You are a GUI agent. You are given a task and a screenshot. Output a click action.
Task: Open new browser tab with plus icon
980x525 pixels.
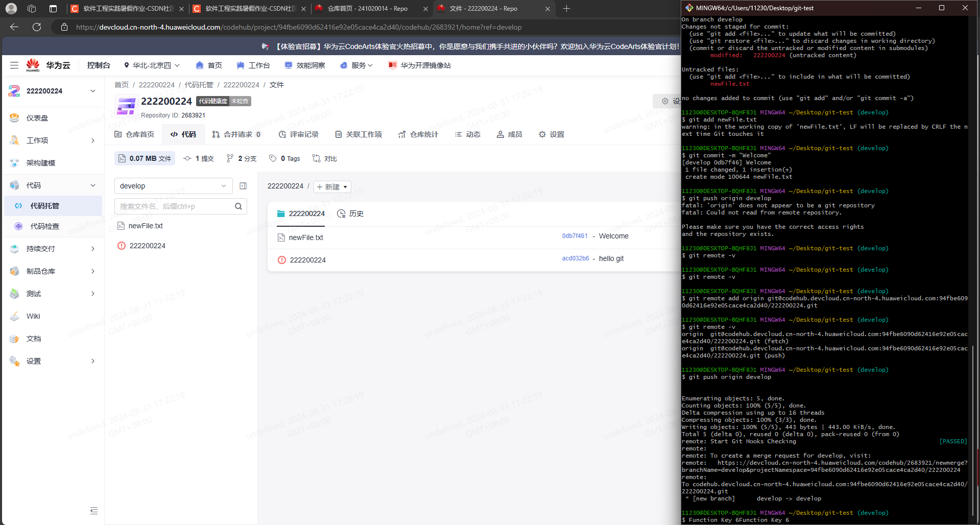[x=566, y=9]
